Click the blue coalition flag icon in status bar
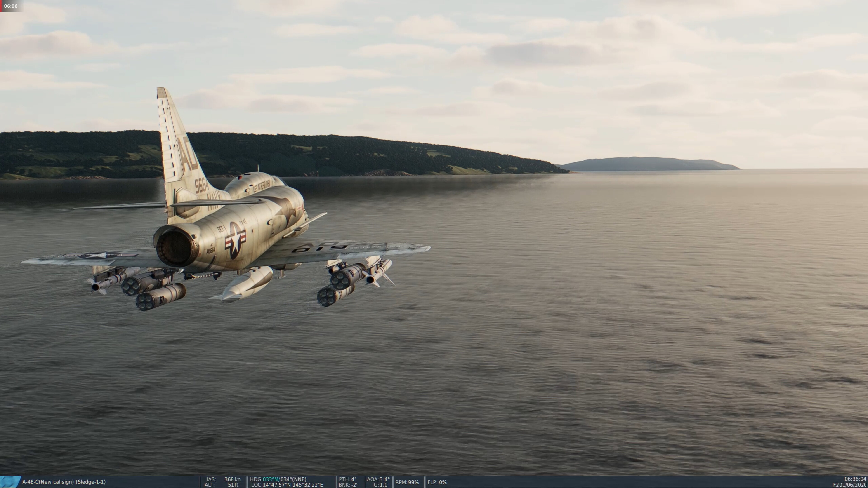The width and height of the screenshot is (868, 488). (10, 482)
